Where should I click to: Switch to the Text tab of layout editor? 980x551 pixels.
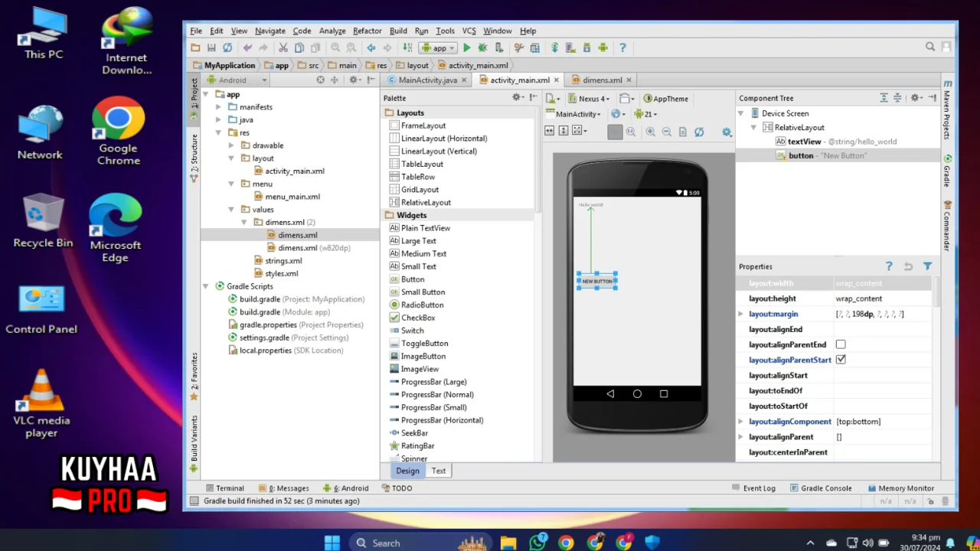(439, 471)
